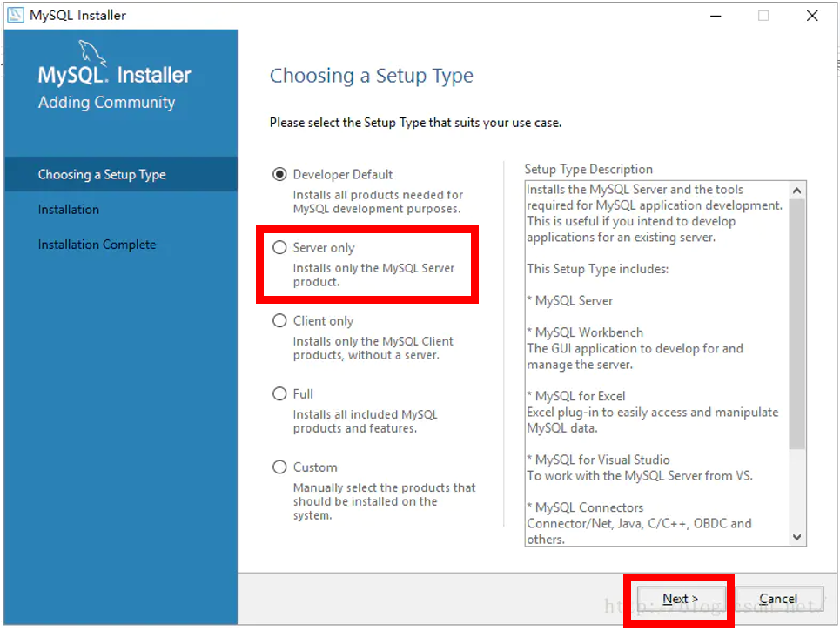The width and height of the screenshot is (840, 631).
Task: Select the Full installation radio button
Action: [279, 393]
